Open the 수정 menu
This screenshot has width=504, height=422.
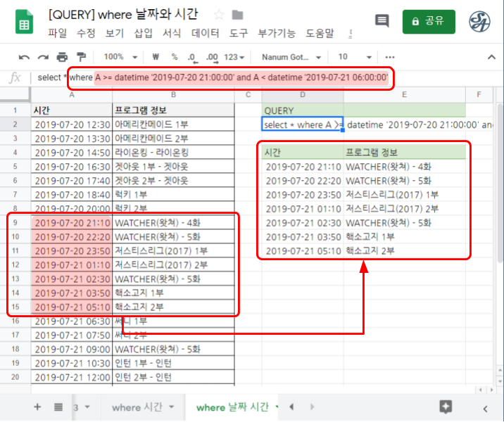click(x=86, y=33)
